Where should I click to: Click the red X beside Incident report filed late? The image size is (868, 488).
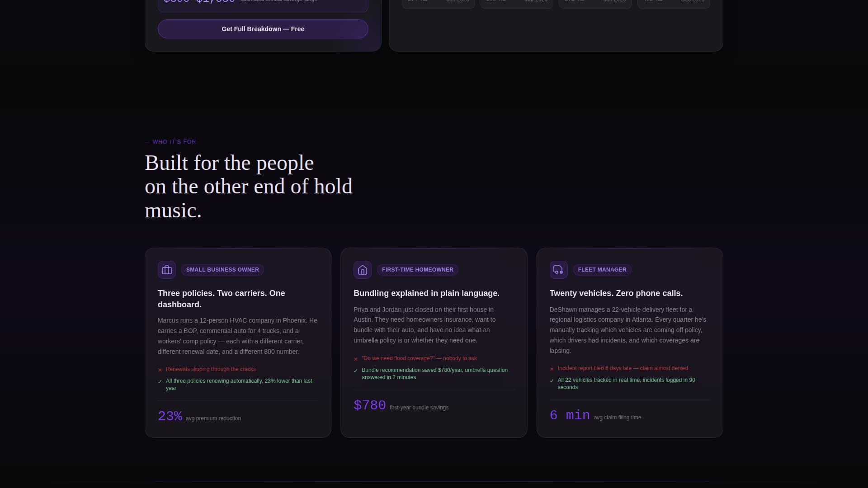tap(552, 369)
